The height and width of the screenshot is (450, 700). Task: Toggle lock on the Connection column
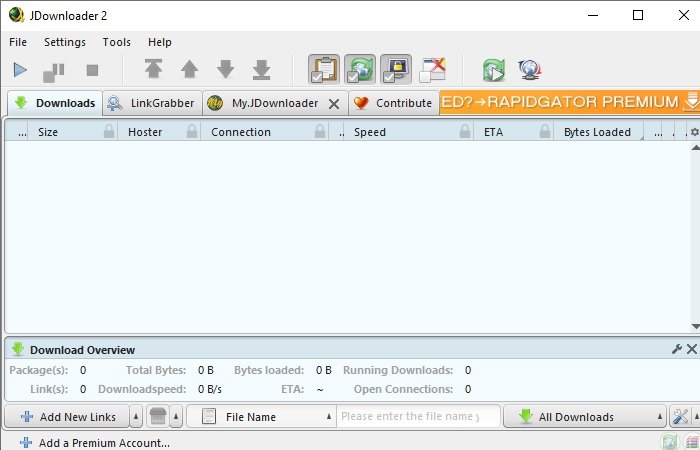tap(320, 131)
